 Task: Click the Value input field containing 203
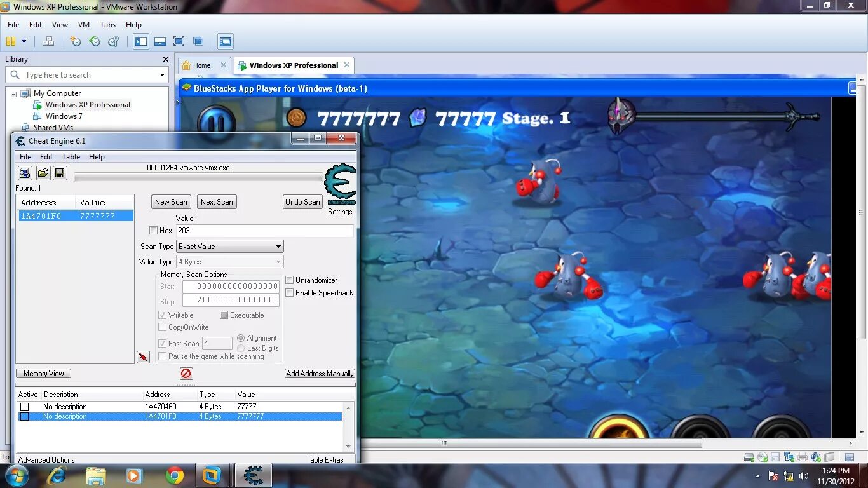265,231
